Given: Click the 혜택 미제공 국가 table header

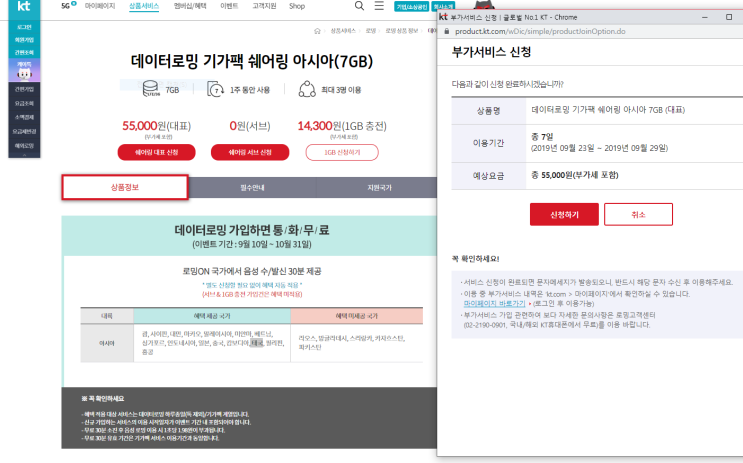Looking at the screenshot, I should pyautogui.click(x=357, y=316).
